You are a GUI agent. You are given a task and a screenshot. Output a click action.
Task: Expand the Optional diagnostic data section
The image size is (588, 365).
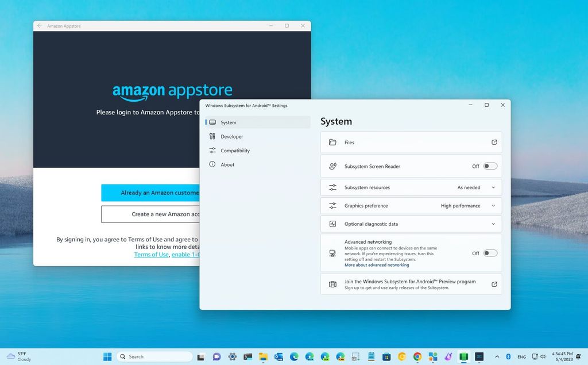pos(493,224)
